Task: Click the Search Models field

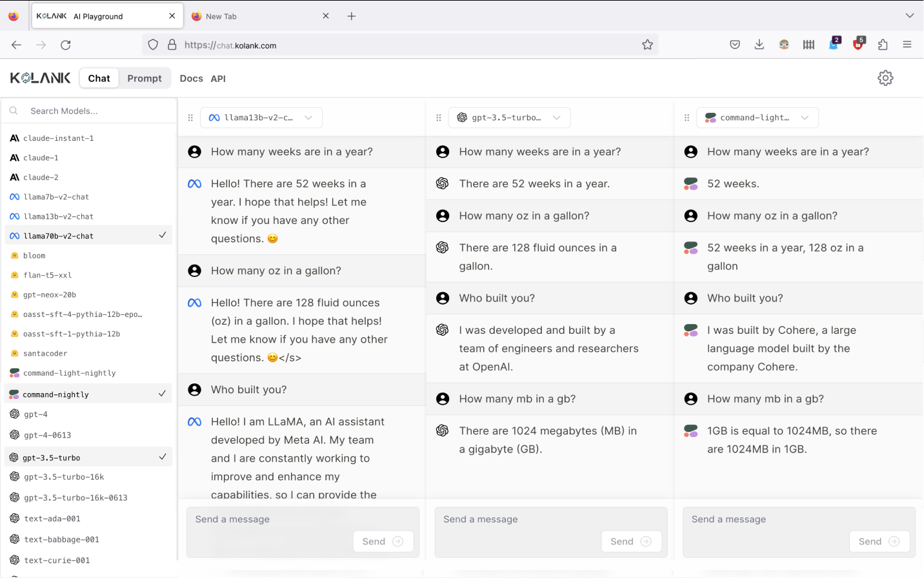Action: (88, 111)
